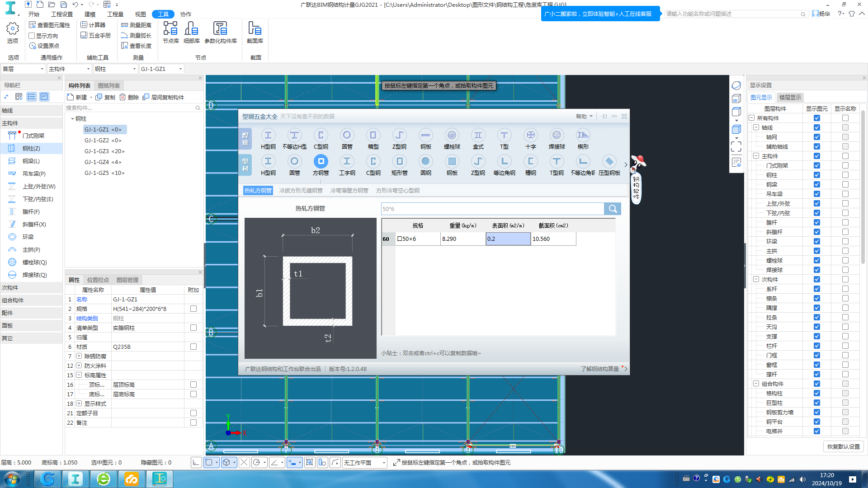Toggle 显示方向 checkbox
This screenshot has width=868, height=488.
coord(32,36)
